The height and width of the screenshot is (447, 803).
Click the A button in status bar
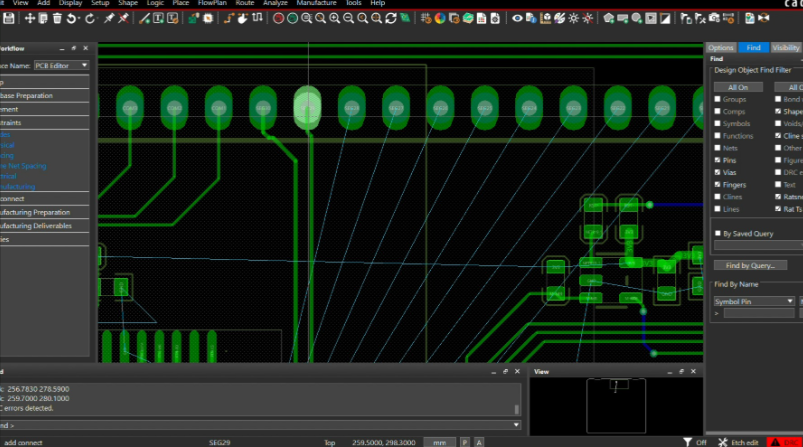coord(479,442)
